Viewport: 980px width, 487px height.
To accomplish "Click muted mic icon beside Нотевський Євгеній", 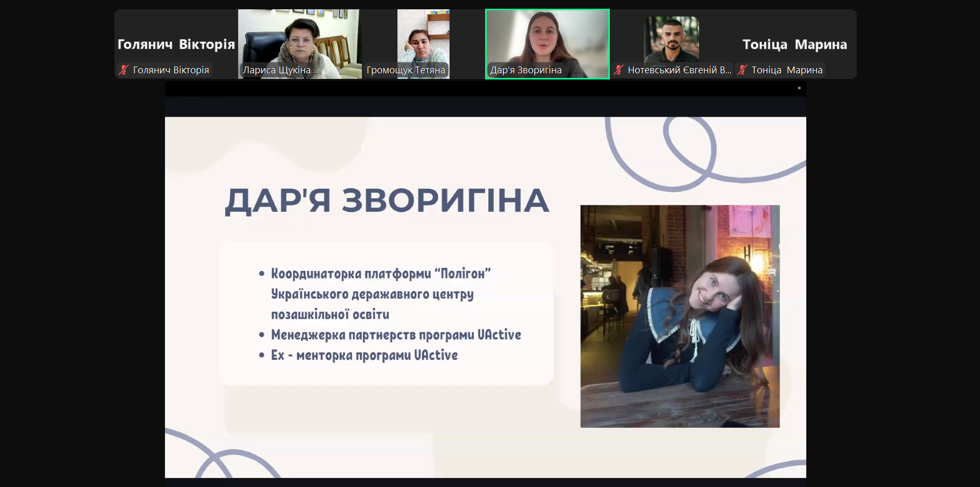I will [619, 70].
